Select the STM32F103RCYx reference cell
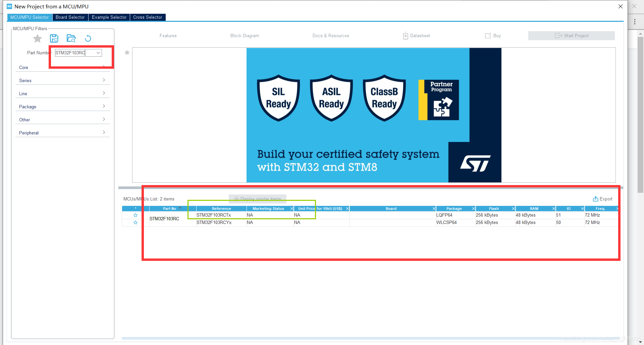Image resolution: width=644 pixels, height=345 pixels. point(221,223)
